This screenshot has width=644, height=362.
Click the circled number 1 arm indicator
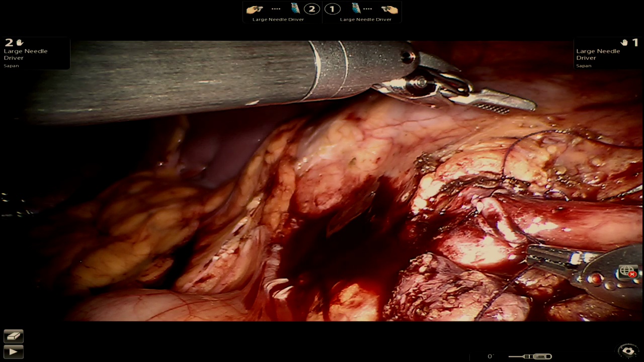point(332,9)
